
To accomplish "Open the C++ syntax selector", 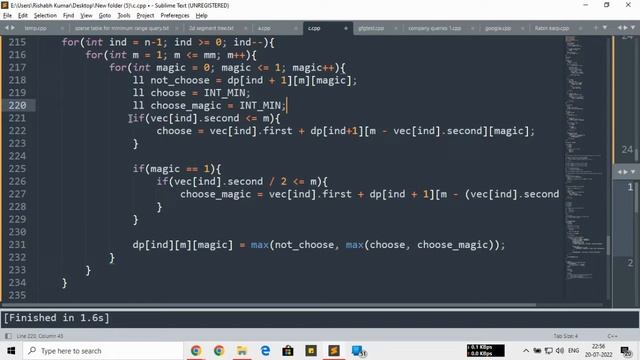I will point(612,336).
